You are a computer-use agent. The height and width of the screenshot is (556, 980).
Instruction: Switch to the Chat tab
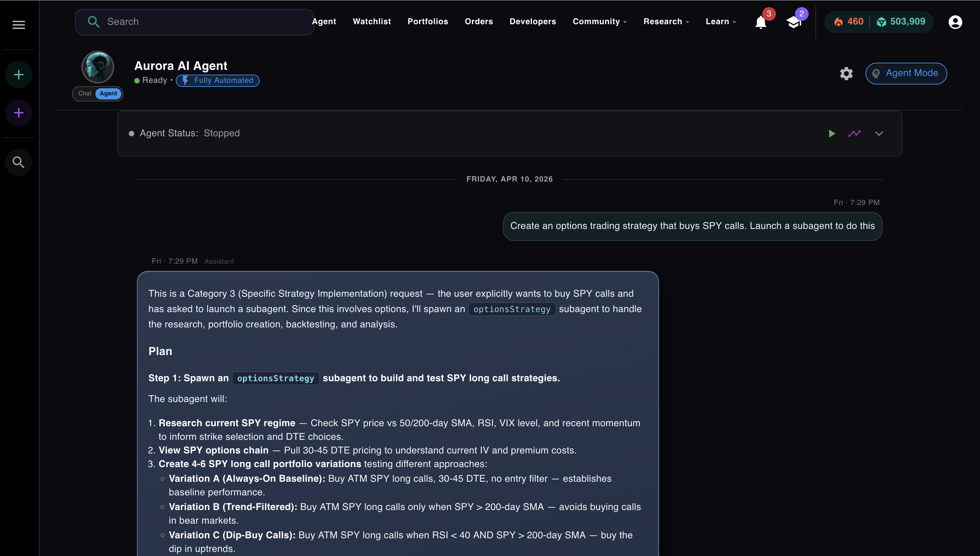tap(85, 93)
